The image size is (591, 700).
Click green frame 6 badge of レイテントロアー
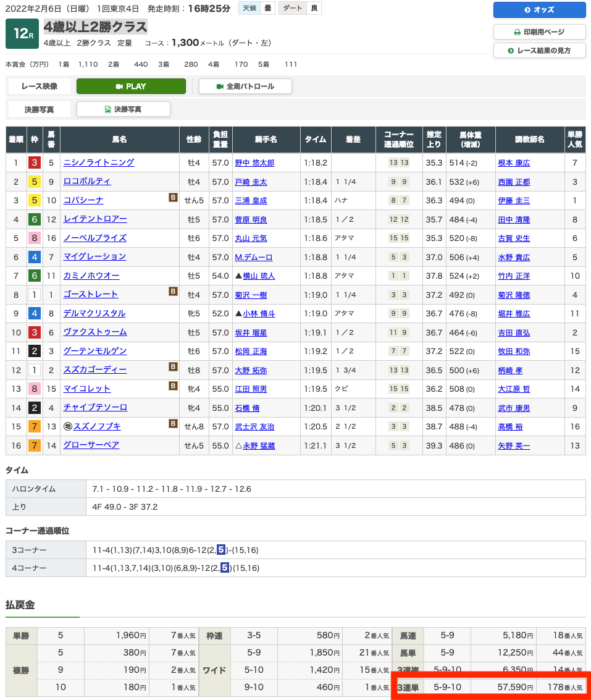click(35, 219)
